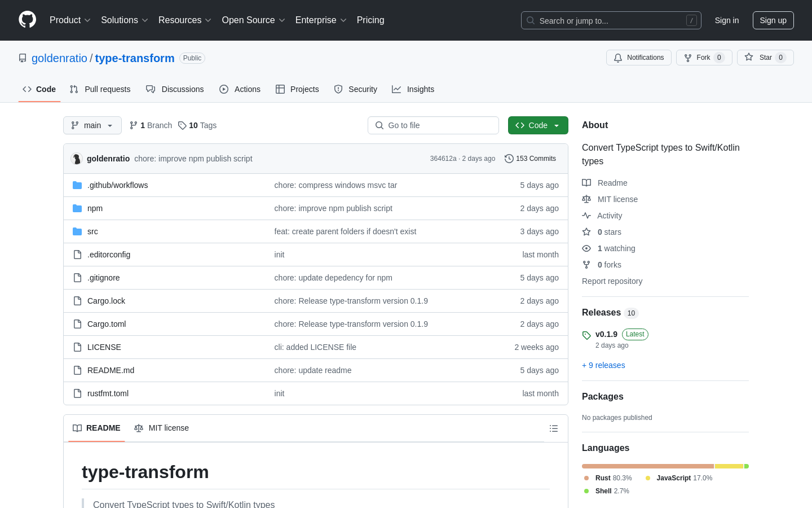Screen dimensions: 812x508
Task: Open the README outline list icon
Action: coord(554,428)
